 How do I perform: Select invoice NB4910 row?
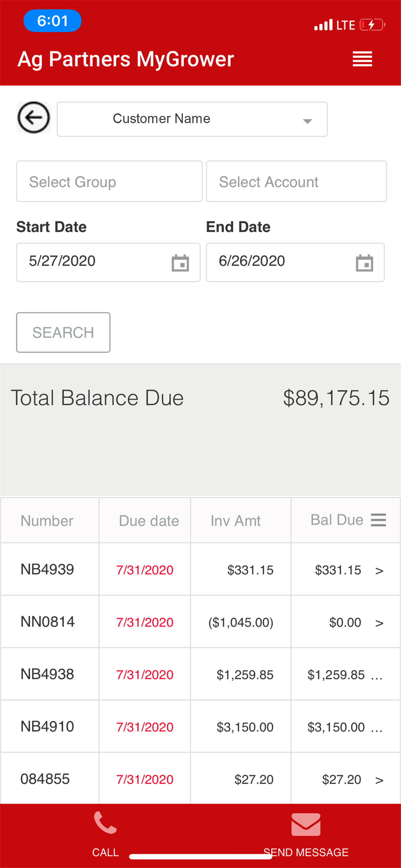[47, 727]
